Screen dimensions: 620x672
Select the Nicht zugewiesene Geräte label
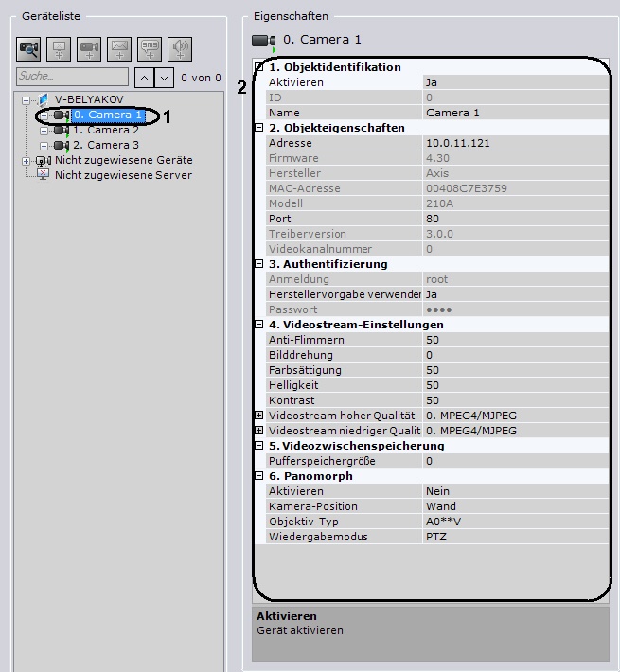[124, 160]
